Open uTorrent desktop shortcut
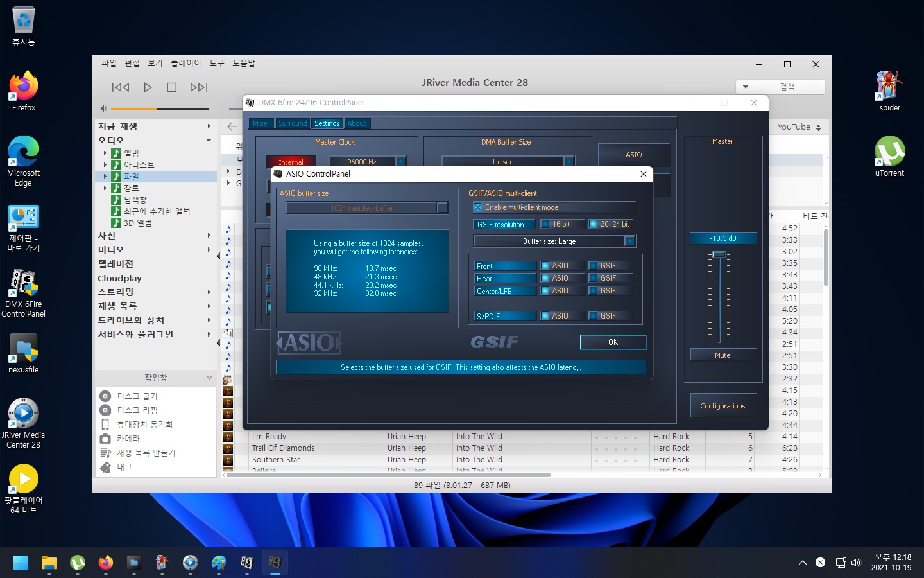The image size is (924, 578). point(889,157)
